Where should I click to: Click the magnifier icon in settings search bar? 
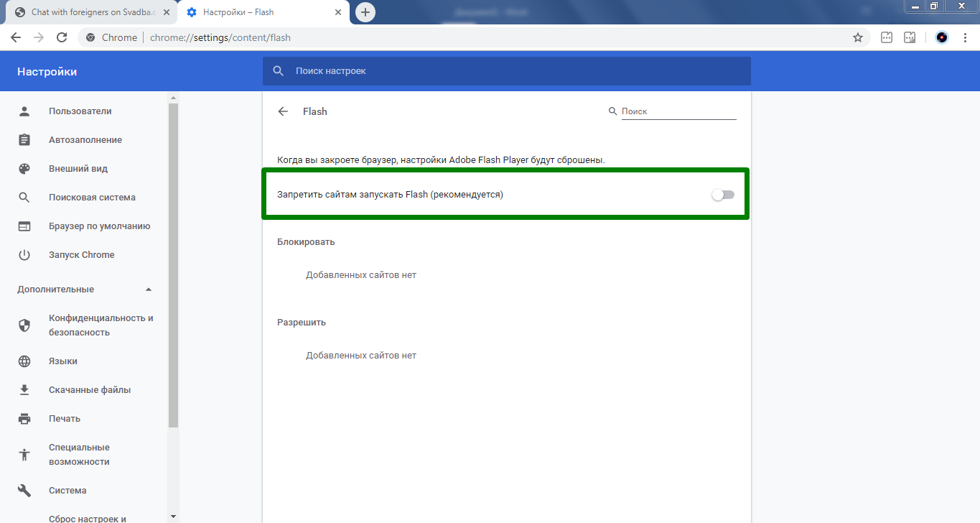[279, 71]
